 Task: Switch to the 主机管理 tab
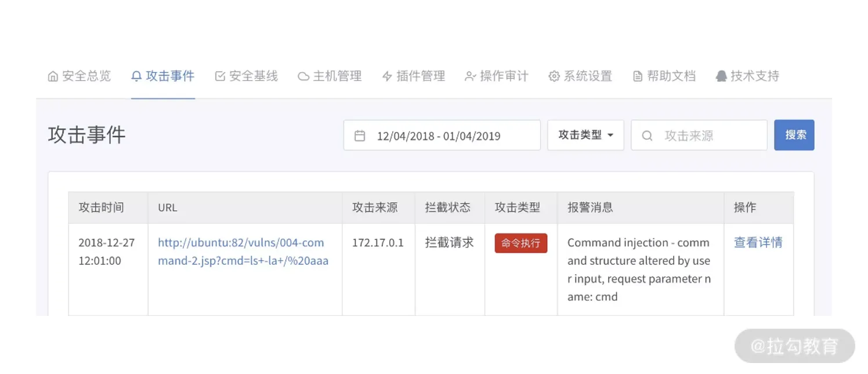330,76
